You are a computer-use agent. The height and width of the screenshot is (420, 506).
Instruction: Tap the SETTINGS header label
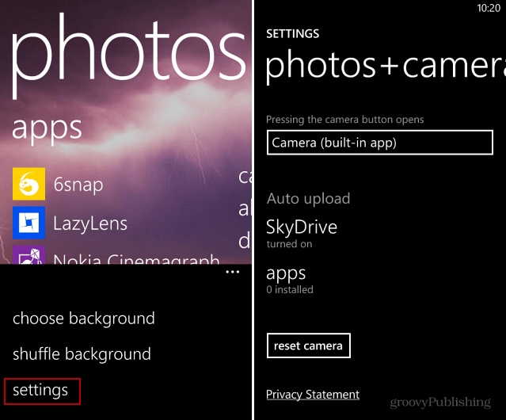[x=293, y=33]
